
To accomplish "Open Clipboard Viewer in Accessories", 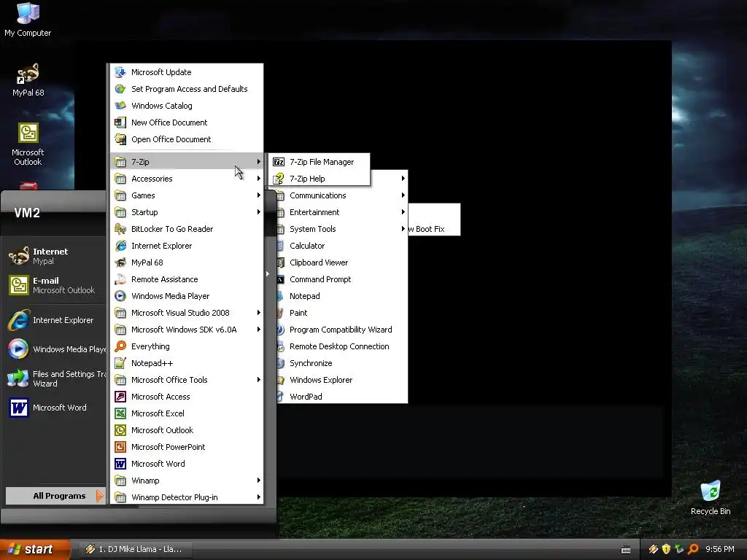I will tap(342, 262).
